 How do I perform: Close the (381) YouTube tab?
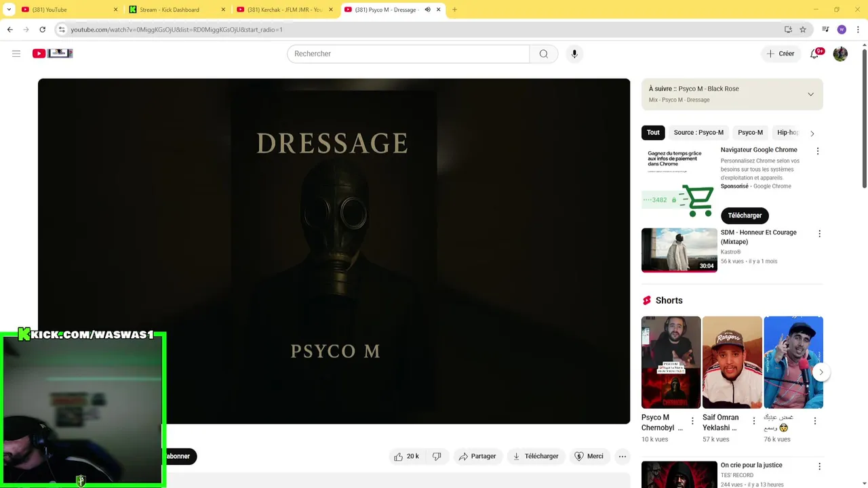tap(115, 9)
